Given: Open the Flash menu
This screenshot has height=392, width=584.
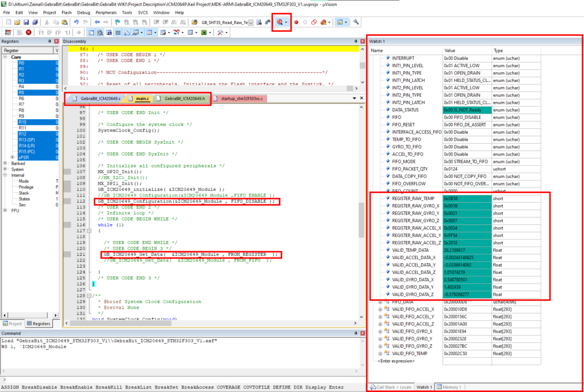Looking at the screenshot, I should coord(67,13).
